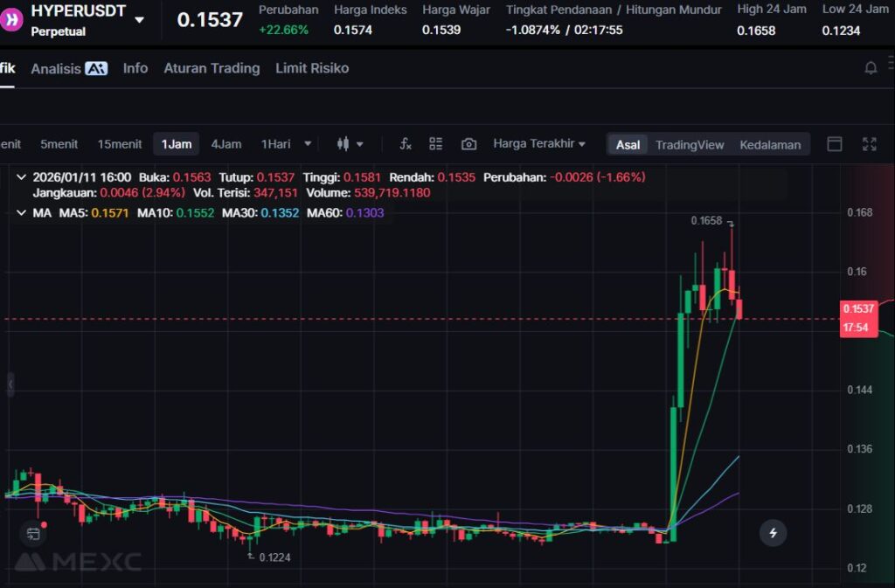Select the 4Jam timeframe

226,144
